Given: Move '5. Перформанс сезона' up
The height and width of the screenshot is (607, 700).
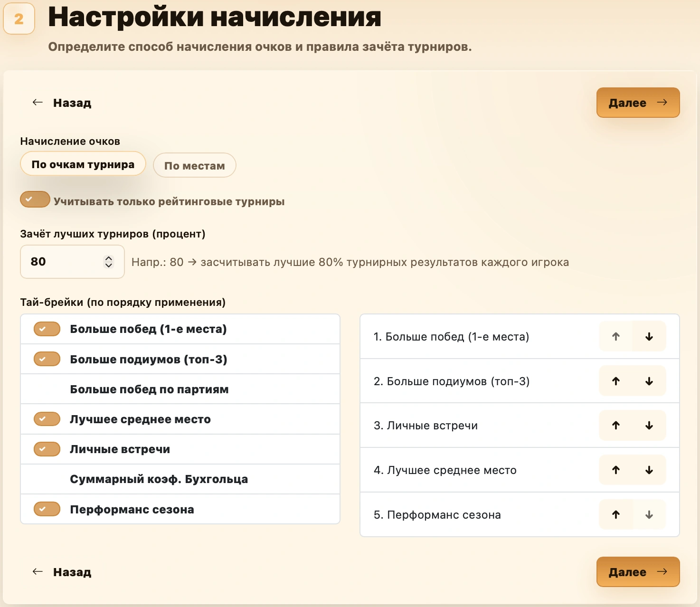Looking at the screenshot, I should (x=616, y=514).
